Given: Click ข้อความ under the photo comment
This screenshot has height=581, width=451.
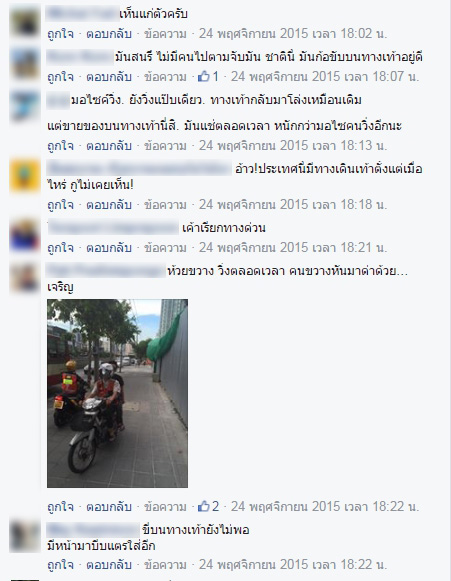Looking at the screenshot, I should [165, 507].
